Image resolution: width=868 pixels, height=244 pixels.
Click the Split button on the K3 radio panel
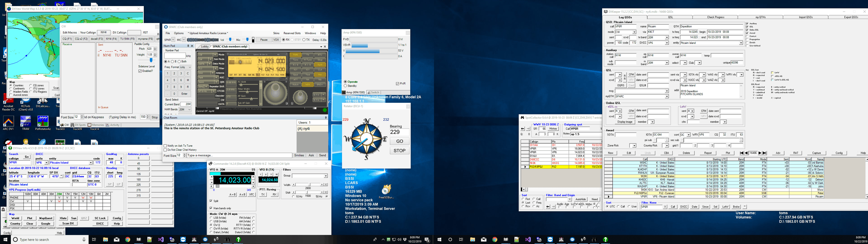click(320, 65)
